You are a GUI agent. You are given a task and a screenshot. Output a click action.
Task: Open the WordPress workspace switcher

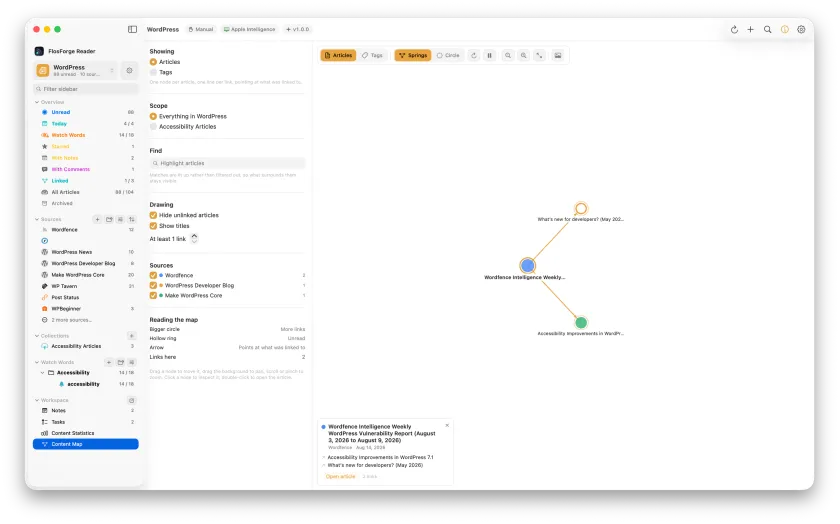tap(76, 70)
